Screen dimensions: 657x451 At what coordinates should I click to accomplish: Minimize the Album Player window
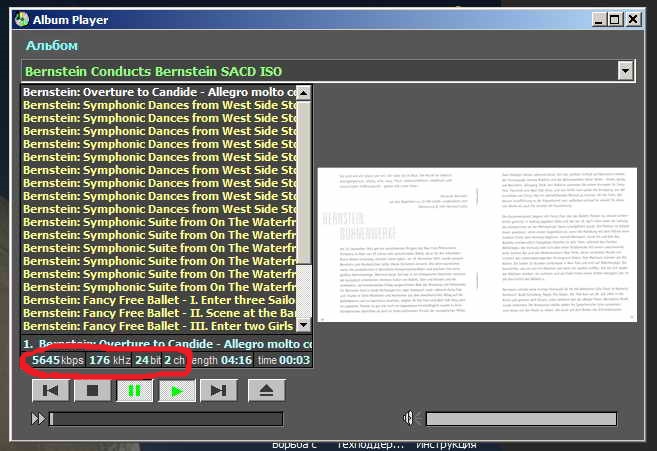point(599,19)
